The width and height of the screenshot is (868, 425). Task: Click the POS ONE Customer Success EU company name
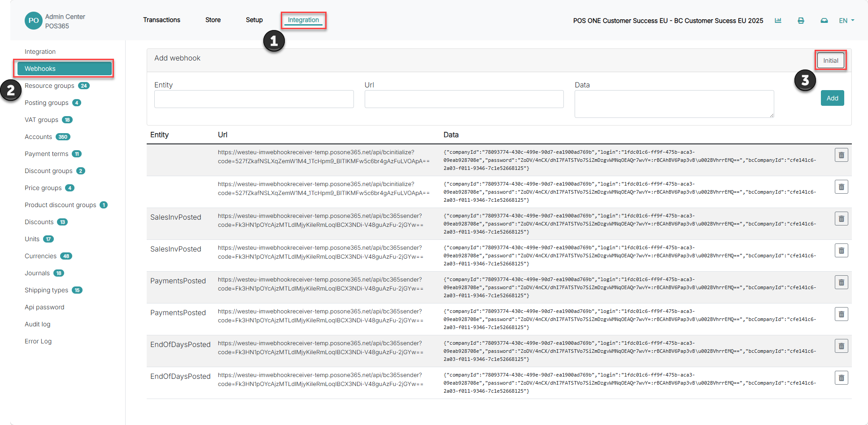(668, 21)
